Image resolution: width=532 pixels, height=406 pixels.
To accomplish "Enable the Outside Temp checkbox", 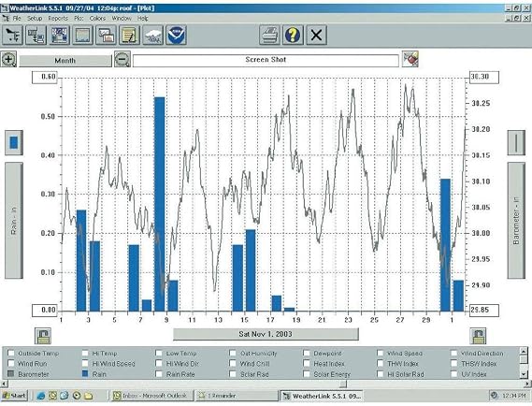I will [x=11, y=353].
